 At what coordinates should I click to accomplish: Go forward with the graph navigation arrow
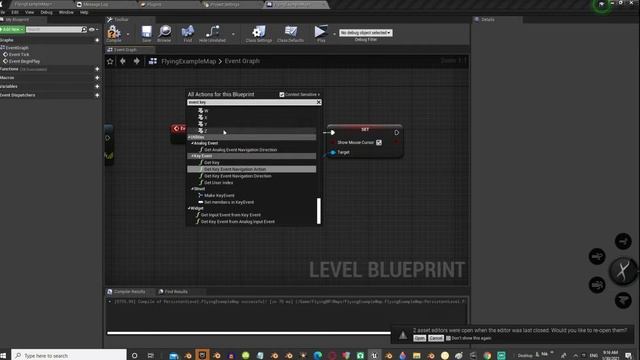coord(137,61)
